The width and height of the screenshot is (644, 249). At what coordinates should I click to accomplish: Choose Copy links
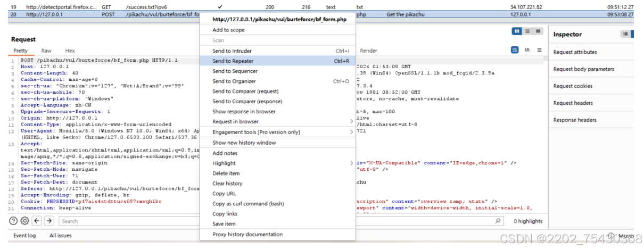click(x=277, y=214)
